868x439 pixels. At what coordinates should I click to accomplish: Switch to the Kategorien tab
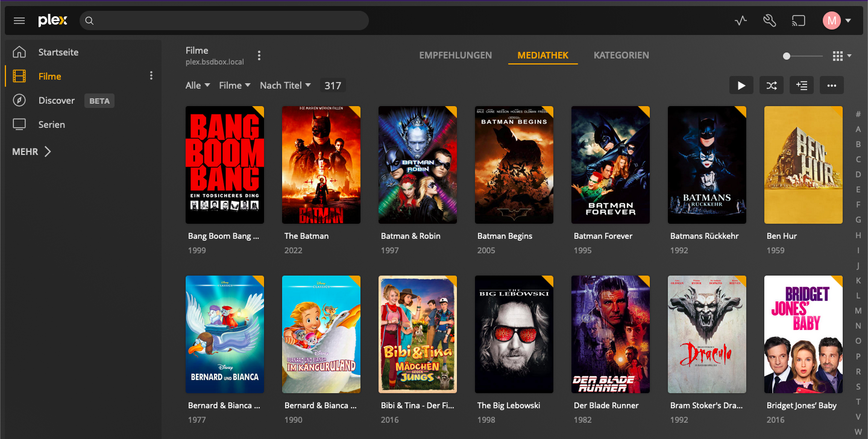(621, 55)
